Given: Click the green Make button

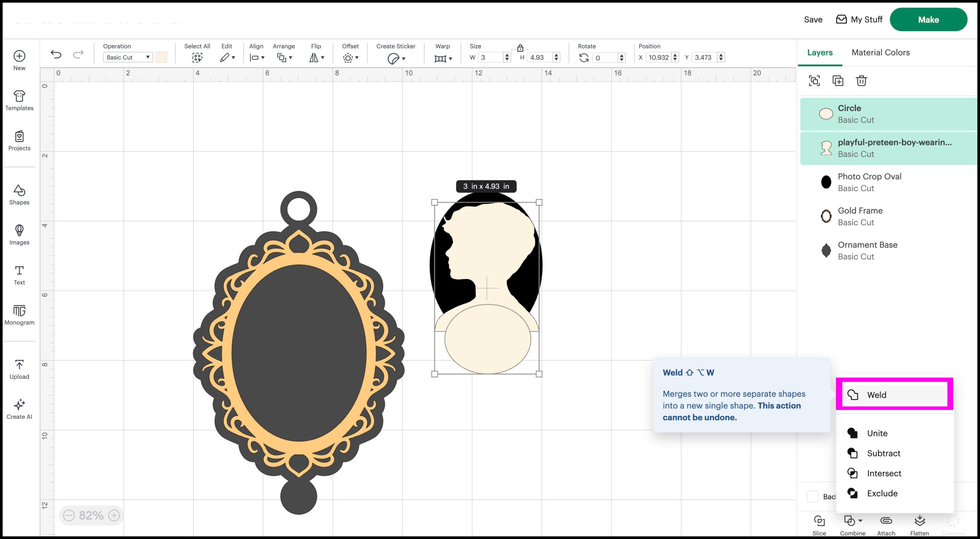Looking at the screenshot, I should [x=929, y=20].
